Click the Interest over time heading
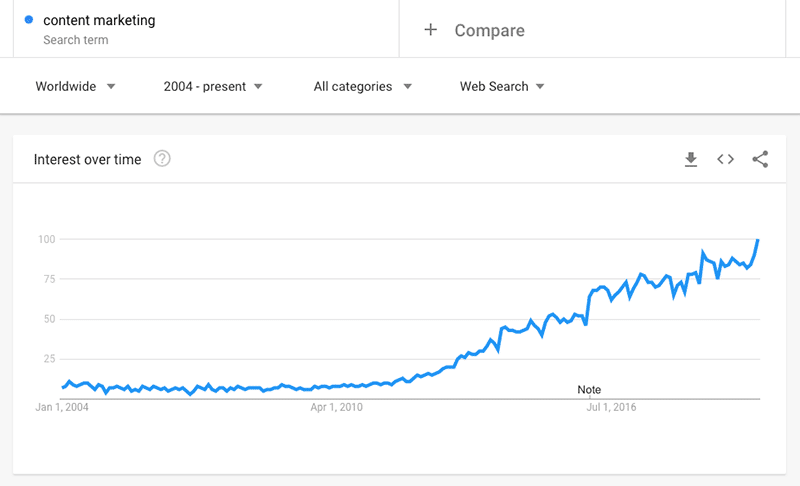Screen dimensions: 800x486 tap(87, 160)
